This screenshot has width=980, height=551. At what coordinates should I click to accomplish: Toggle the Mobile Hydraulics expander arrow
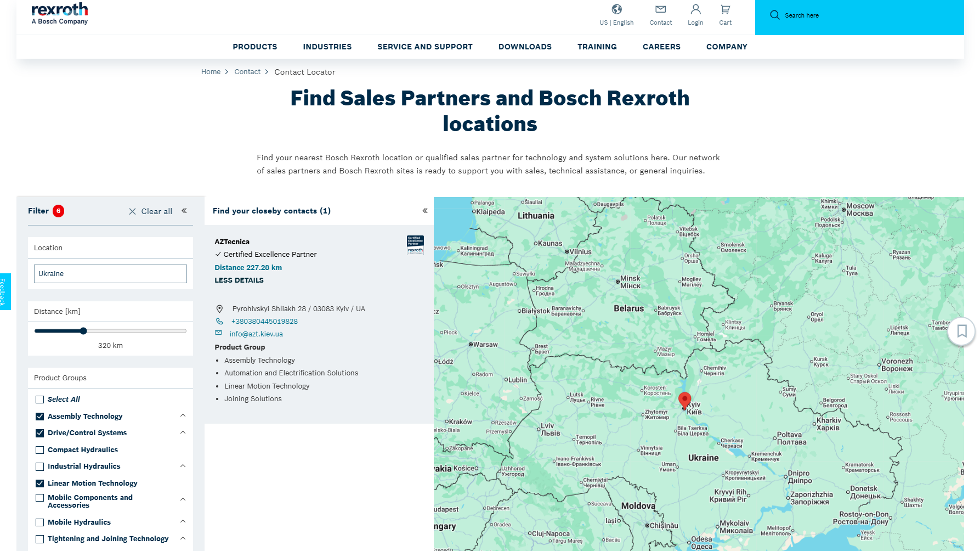click(183, 521)
